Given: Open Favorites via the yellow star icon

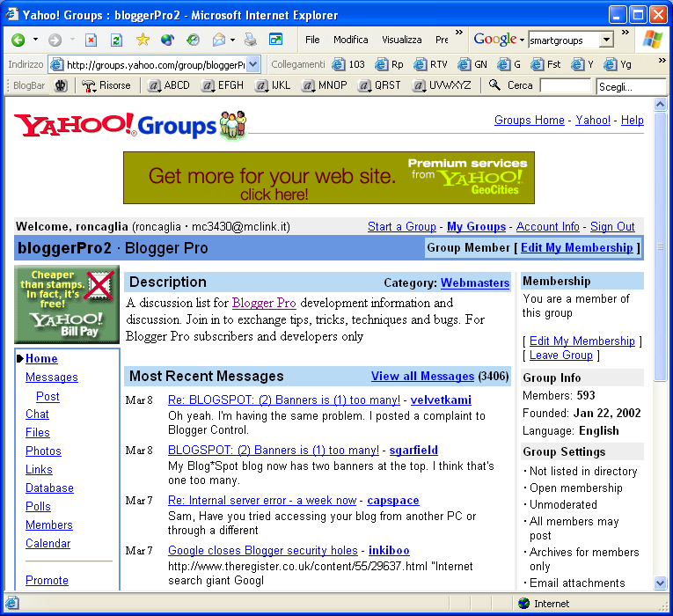Looking at the screenshot, I should 143,40.
